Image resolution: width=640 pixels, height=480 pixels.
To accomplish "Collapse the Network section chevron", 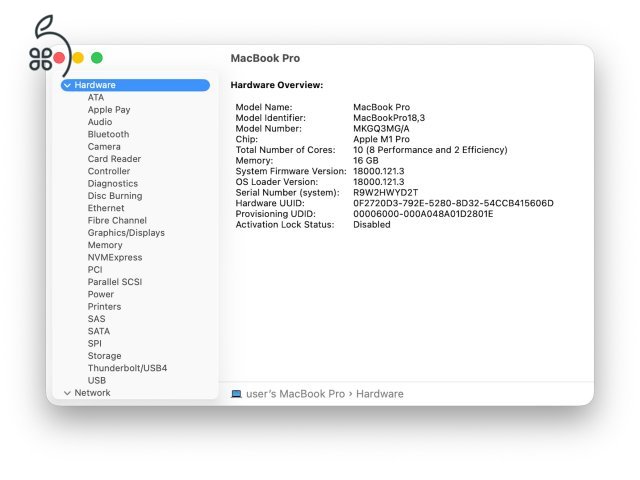I will pos(67,393).
